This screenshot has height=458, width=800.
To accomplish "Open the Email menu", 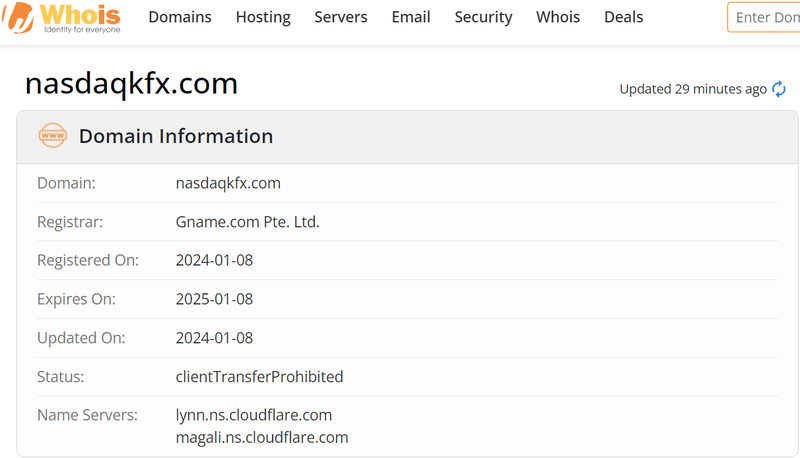I will pos(411,17).
